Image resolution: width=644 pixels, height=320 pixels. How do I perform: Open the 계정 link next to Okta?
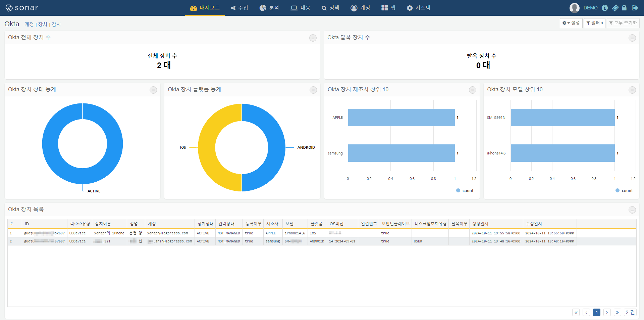pos(29,24)
